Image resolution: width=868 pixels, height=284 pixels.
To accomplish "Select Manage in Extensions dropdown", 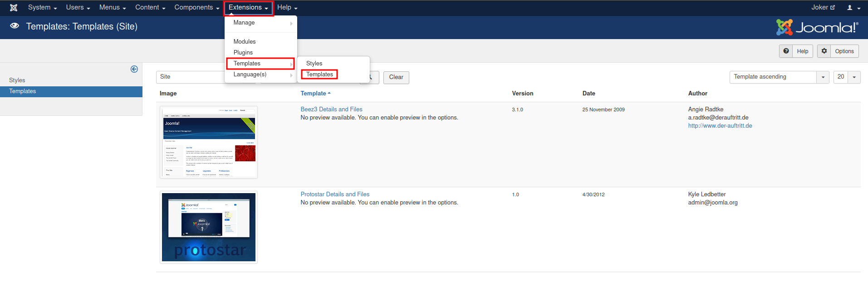I will point(261,23).
